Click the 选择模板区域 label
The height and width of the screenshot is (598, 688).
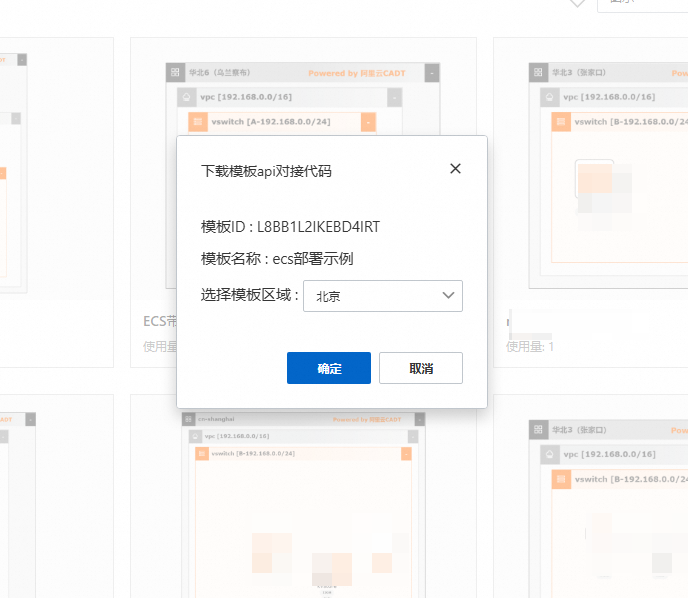pyautogui.click(x=250, y=295)
